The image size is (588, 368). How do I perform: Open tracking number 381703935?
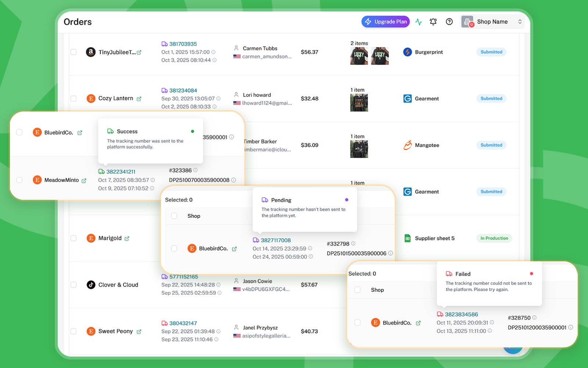coord(183,44)
